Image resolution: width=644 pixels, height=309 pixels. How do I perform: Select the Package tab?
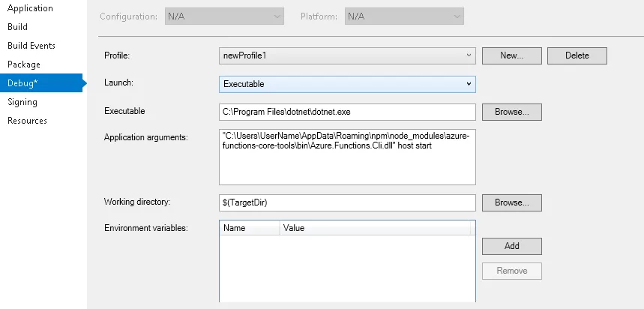click(x=24, y=64)
